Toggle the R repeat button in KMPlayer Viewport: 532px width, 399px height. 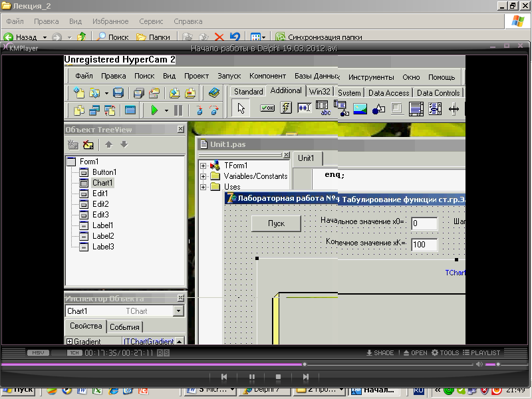pos(160,353)
